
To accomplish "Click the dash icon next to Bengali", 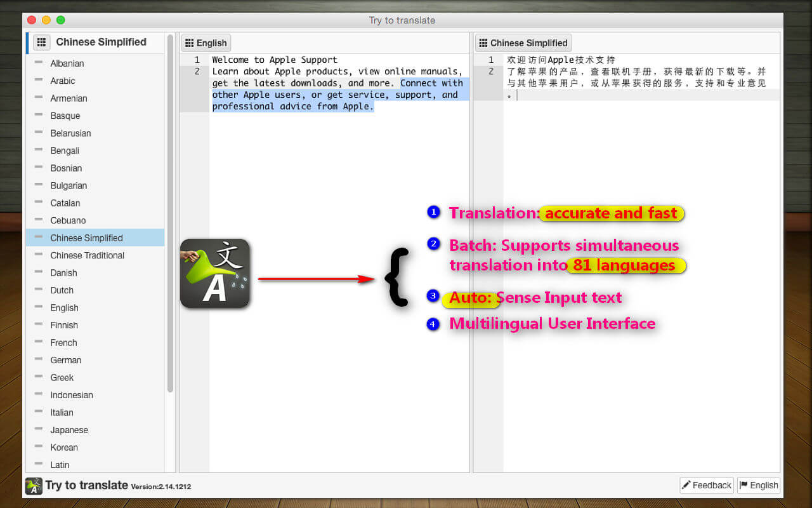I will coord(39,150).
